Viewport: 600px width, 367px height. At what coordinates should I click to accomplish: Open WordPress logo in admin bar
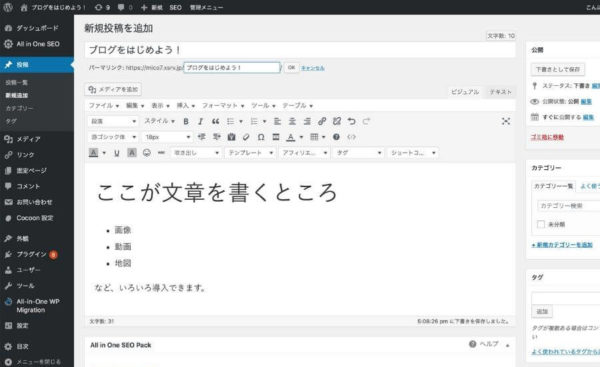click(x=8, y=7)
